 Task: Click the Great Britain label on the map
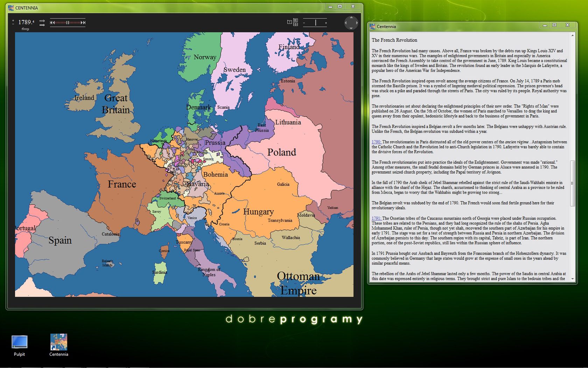(x=116, y=104)
